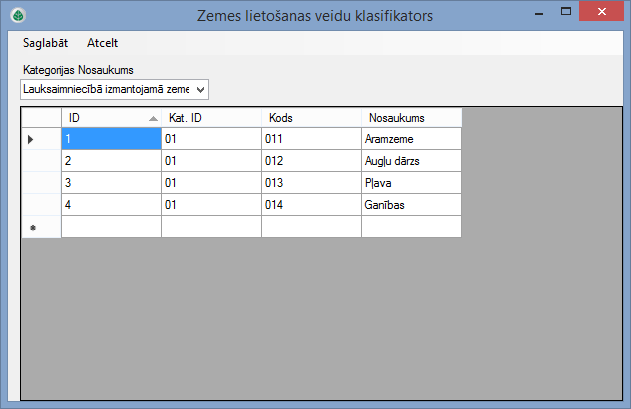Click the Pļava name cell
Screen dimensions: 631x409
(411, 183)
